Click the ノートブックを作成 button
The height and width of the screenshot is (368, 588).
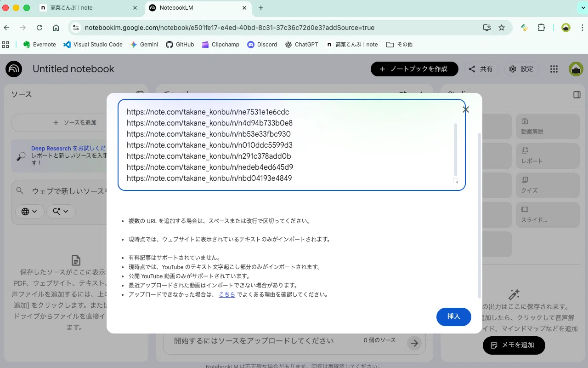[414, 69]
